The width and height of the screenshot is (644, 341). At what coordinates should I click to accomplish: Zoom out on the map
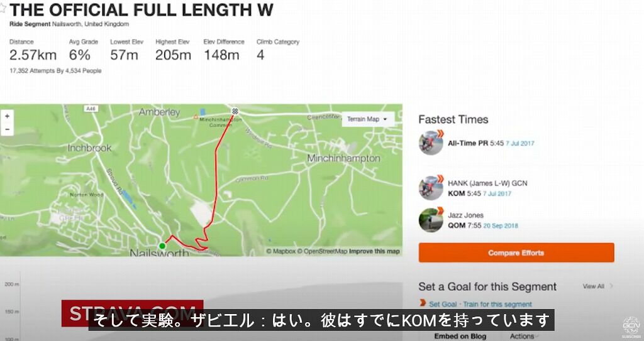7,129
